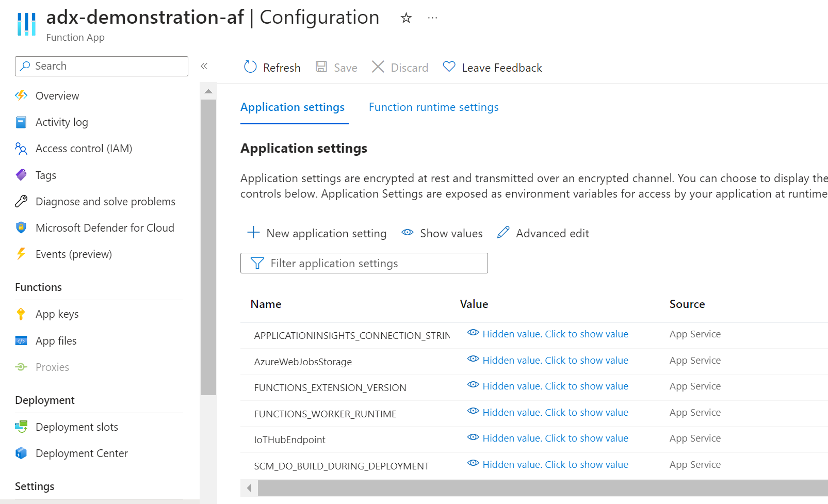
Task: Go to App keys under Functions
Action: click(x=57, y=314)
